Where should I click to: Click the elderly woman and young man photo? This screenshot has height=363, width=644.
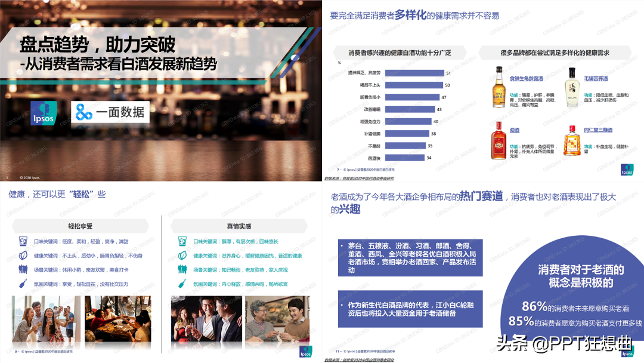click(277, 319)
